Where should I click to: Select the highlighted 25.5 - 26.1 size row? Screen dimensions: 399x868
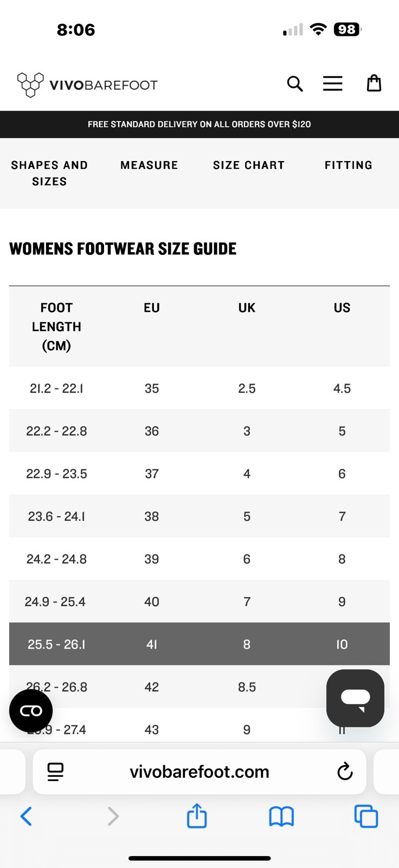(x=200, y=644)
